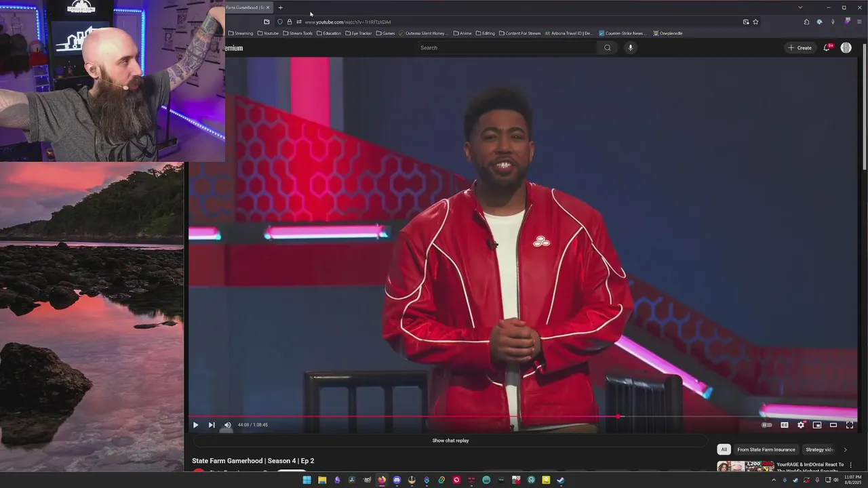Open the site permissions icon in address bar
The width and height of the screenshot is (868, 488).
(299, 22)
